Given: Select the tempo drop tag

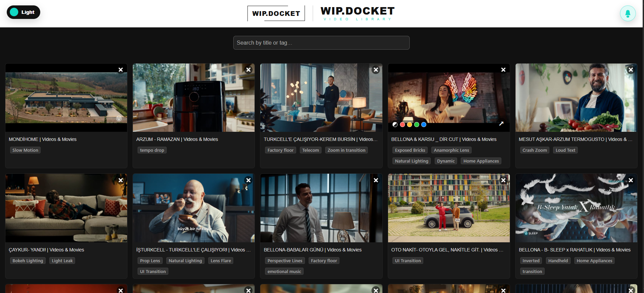Looking at the screenshot, I should pyautogui.click(x=152, y=150).
